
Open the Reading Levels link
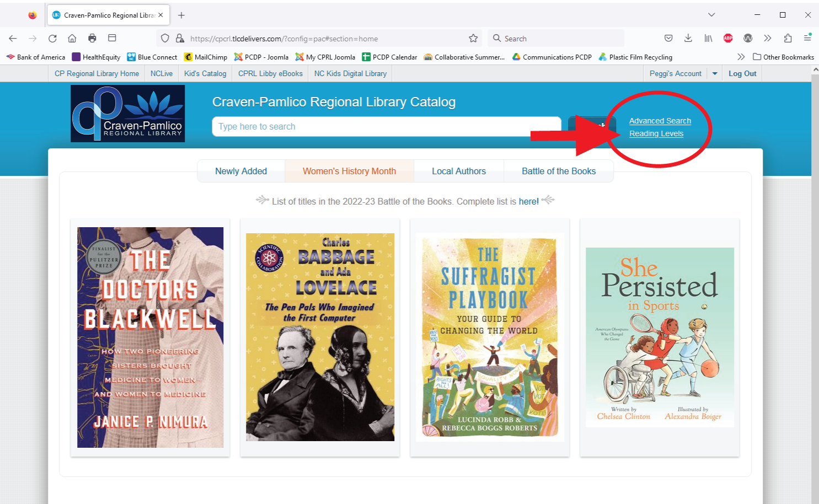[656, 133]
